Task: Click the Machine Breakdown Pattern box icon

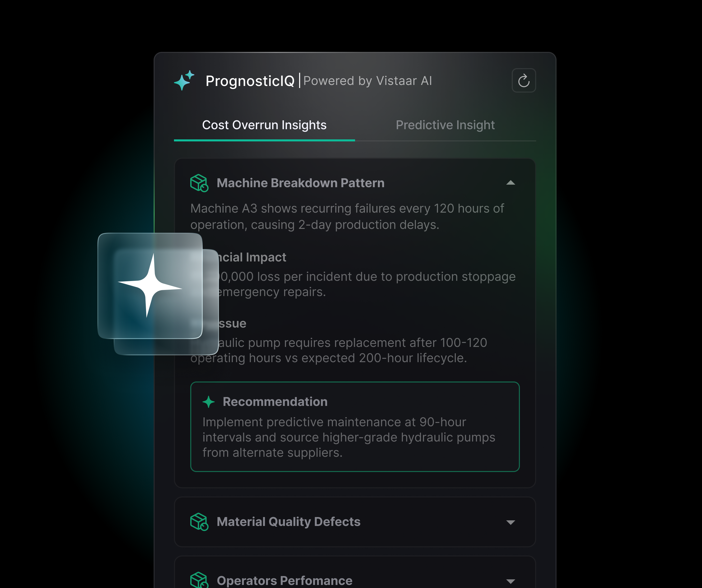Action: pos(199,183)
